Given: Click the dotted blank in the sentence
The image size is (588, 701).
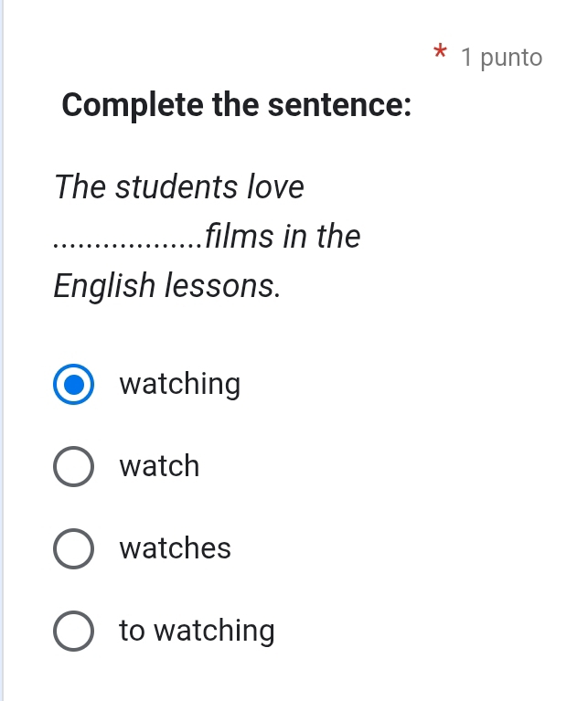Looking at the screenshot, I should pyautogui.click(x=128, y=242).
